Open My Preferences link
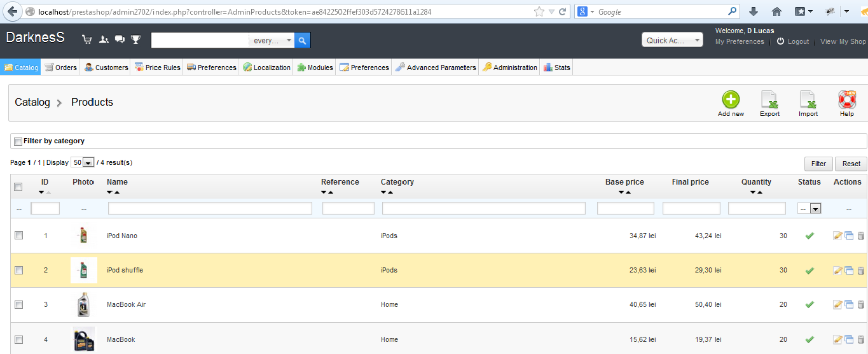868x354 pixels. point(740,41)
